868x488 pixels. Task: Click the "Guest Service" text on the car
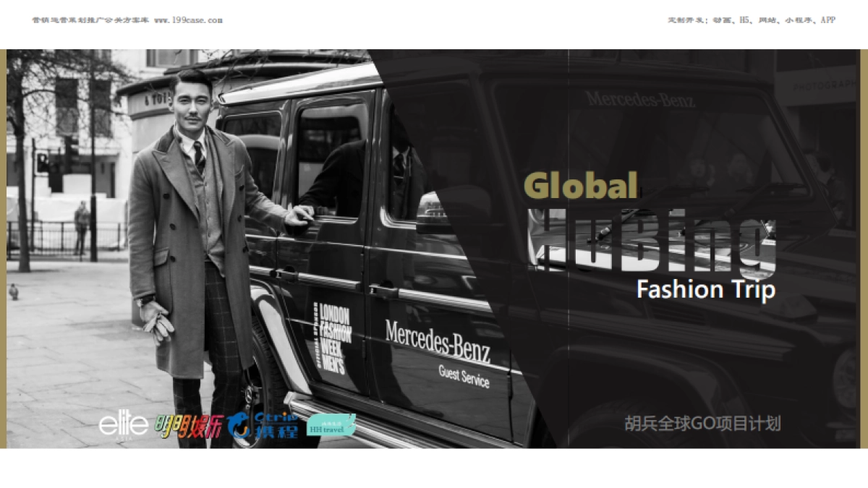coord(464,375)
